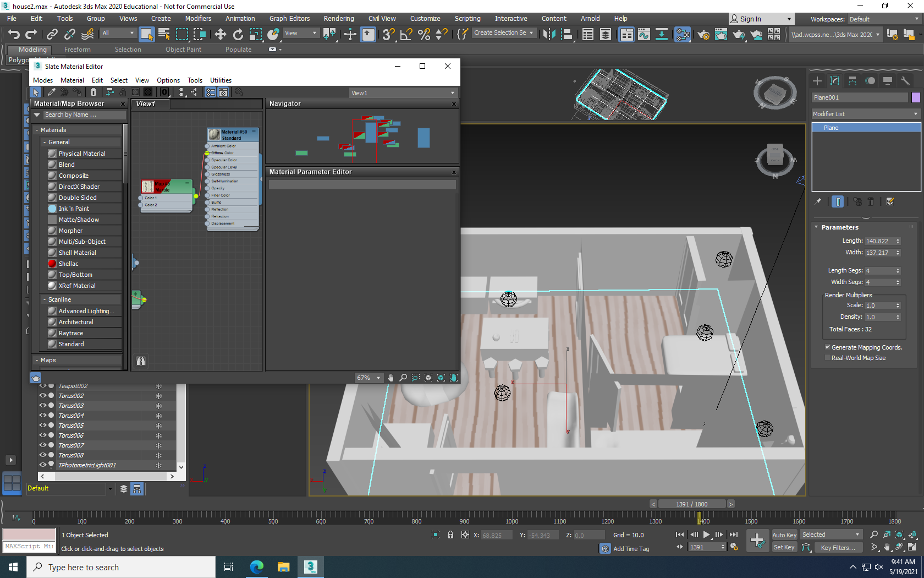Open the Utilities wrench panel
This screenshot has height=578, width=924.
[x=905, y=81]
